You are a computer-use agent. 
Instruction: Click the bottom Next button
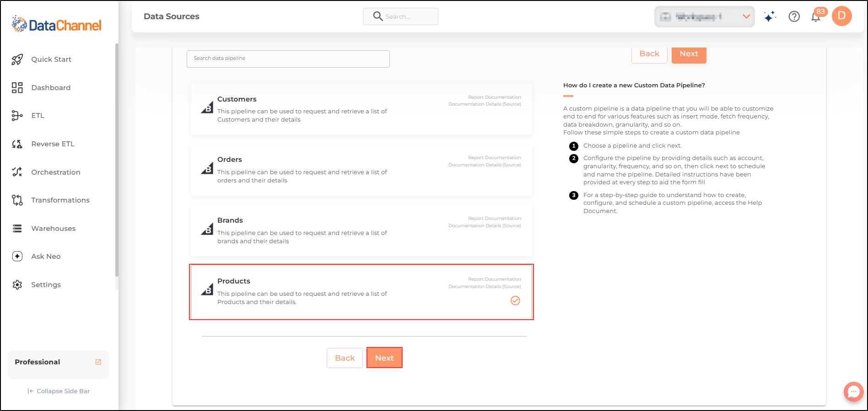tap(384, 358)
